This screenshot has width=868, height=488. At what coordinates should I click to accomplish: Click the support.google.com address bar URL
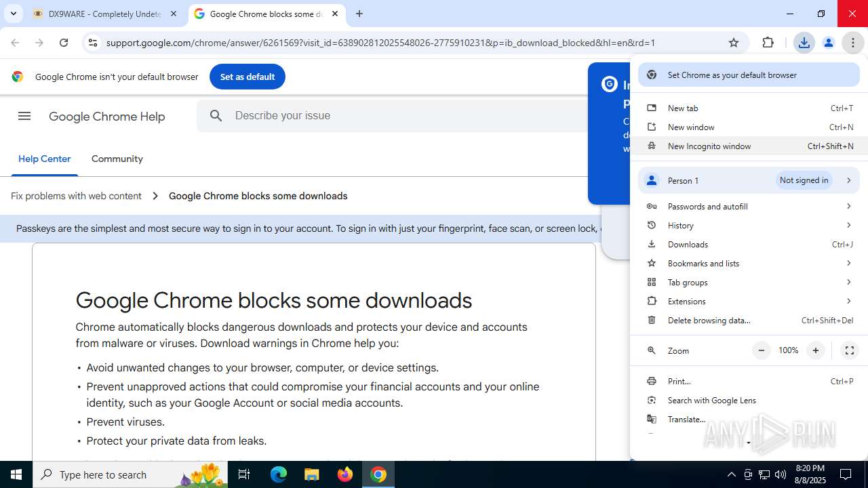click(x=380, y=43)
